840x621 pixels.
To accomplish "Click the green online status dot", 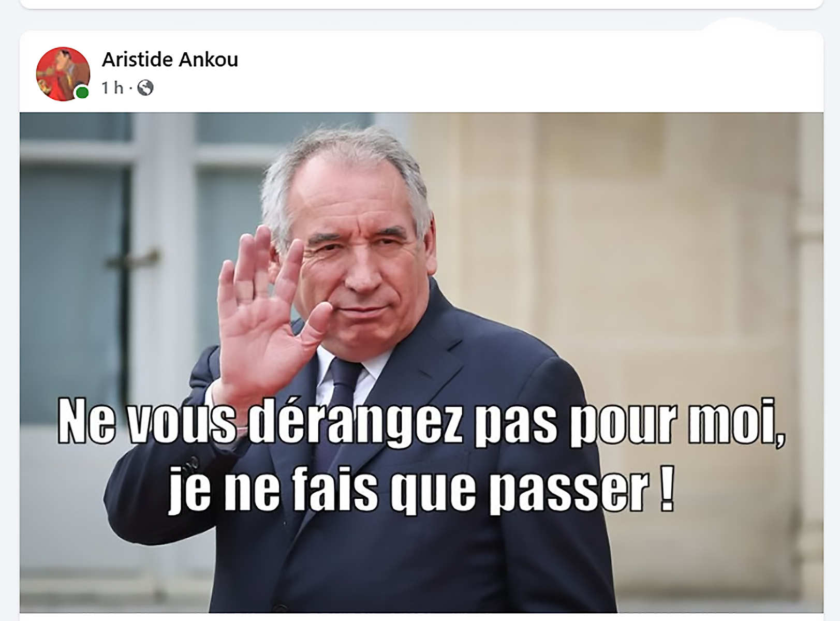I will coord(82,93).
